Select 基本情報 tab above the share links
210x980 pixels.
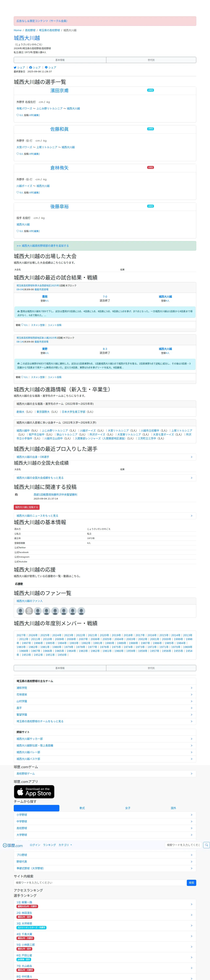(x=60, y=60)
